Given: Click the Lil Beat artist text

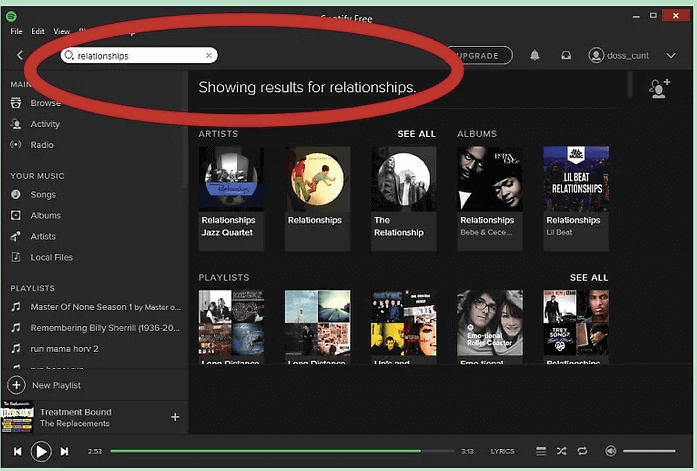Looking at the screenshot, I should 559,232.
